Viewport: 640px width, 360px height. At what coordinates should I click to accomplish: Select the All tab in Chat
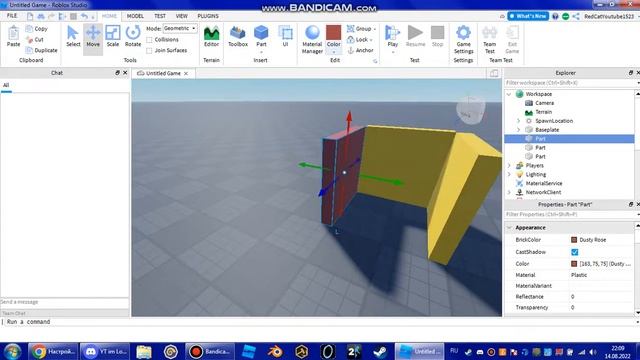pyautogui.click(x=6, y=85)
